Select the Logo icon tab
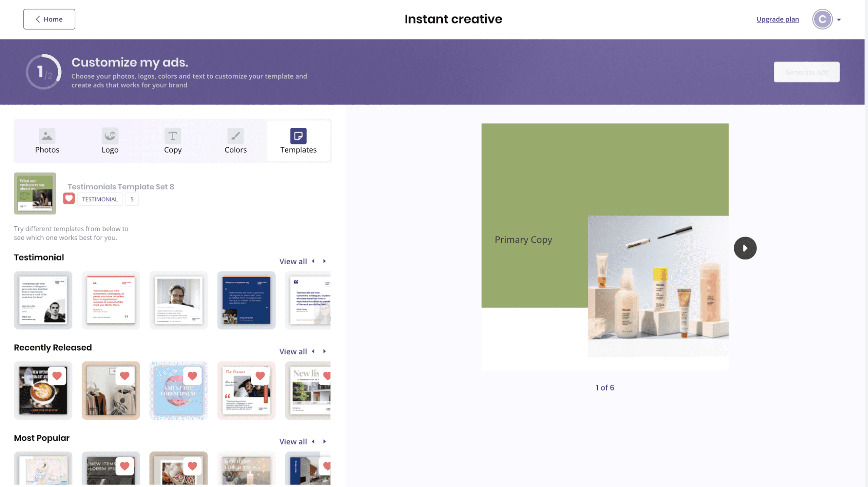The image size is (868, 487). (x=110, y=140)
